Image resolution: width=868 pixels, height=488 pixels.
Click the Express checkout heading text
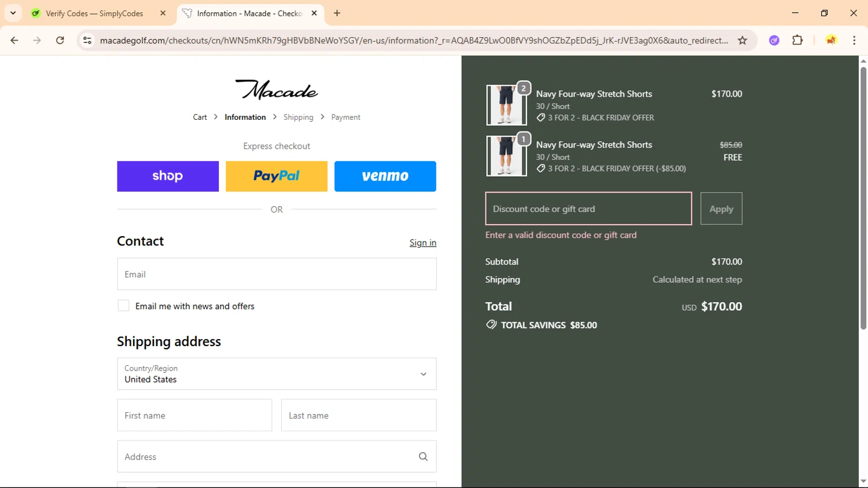[277, 146]
